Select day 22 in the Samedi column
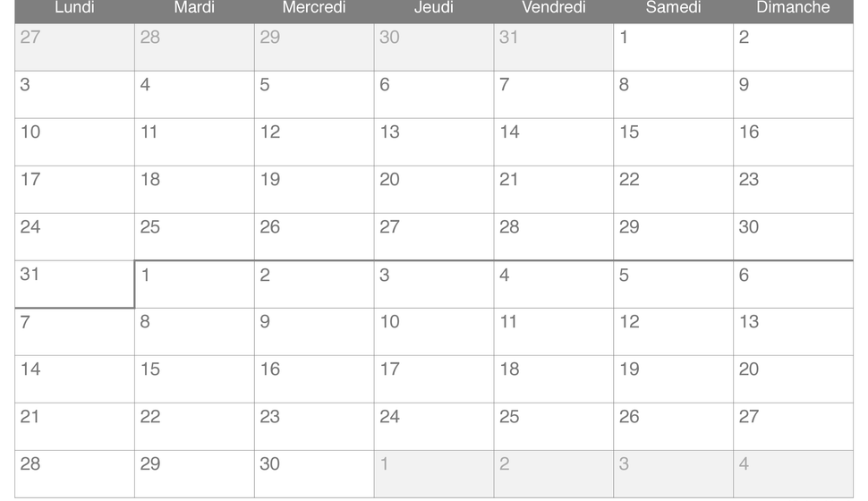Image resolution: width=868 pixels, height=501 pixels. click(x=673, y=190)
